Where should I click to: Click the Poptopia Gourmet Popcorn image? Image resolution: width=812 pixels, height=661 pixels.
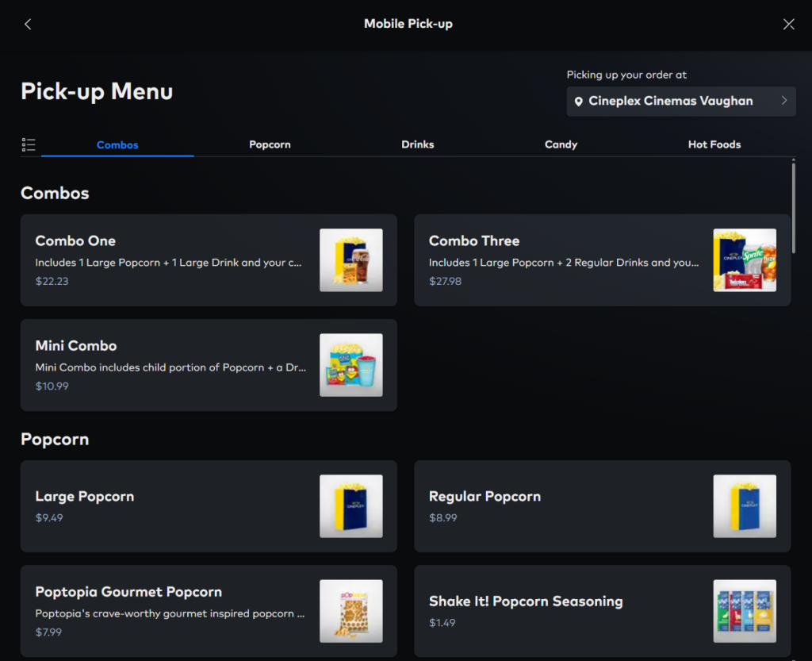pyautogui.click(x=350, y=611)
